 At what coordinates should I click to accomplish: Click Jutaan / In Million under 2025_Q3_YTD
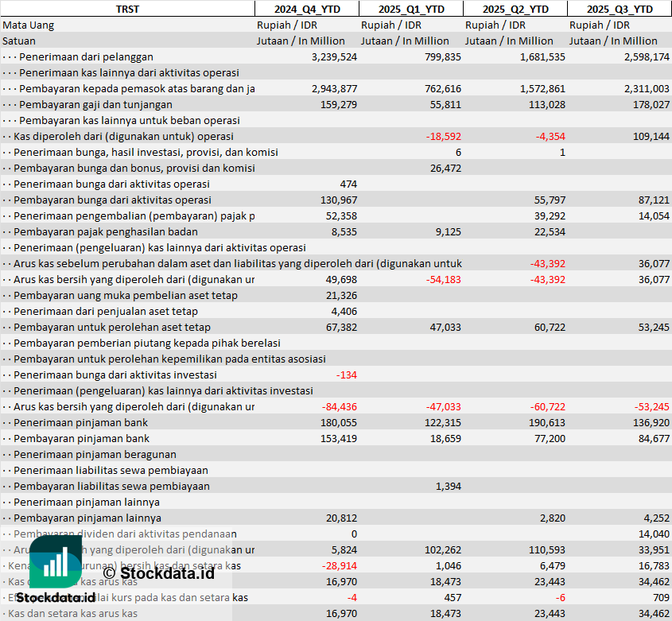pos(613,41)
